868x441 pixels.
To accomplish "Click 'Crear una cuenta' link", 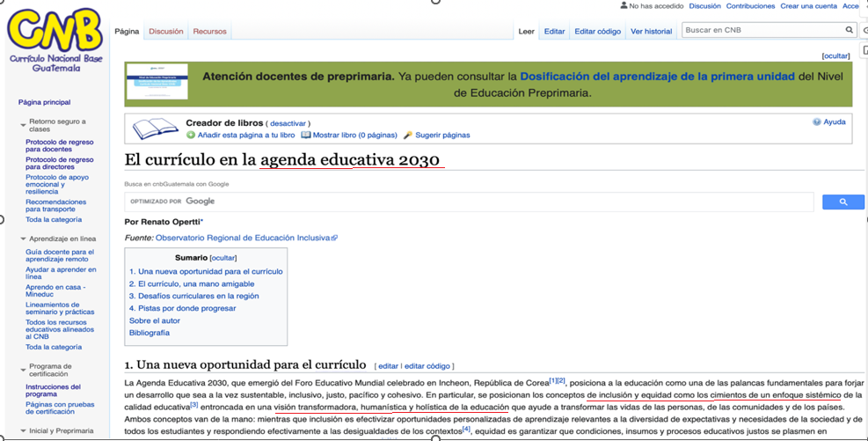I will pyautogui.click(x=809, y=6).
